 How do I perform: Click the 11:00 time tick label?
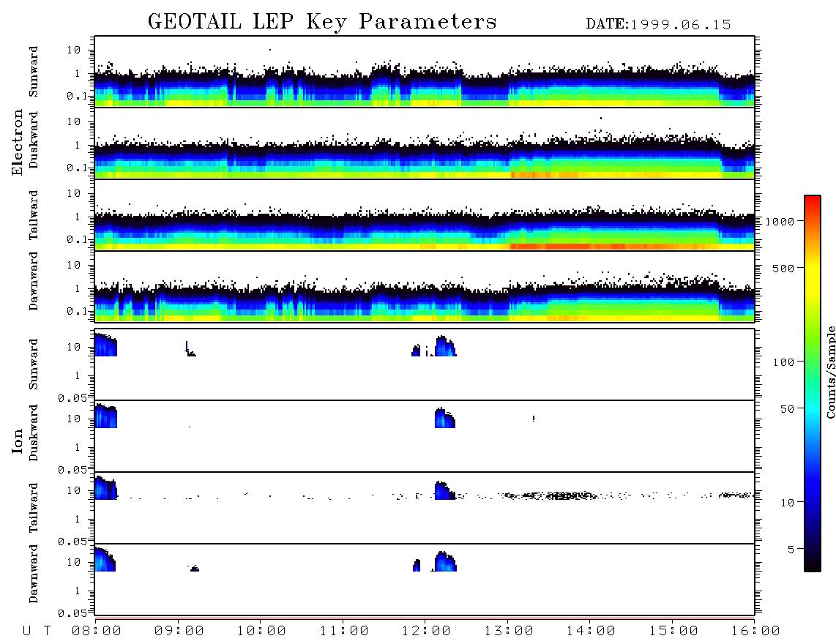[x=344, y=631]
